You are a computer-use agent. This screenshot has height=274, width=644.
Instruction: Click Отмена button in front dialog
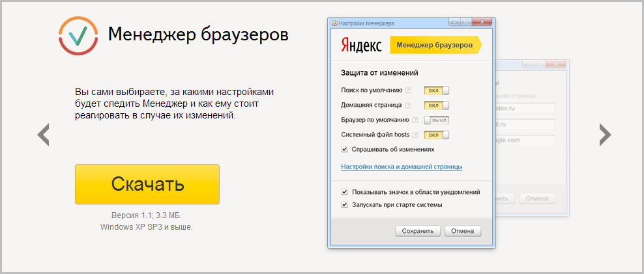(462, 231)
